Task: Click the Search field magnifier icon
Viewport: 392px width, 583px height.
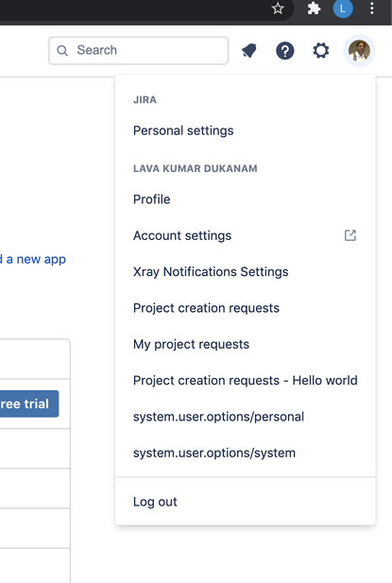Action: [x=62, y=51]
